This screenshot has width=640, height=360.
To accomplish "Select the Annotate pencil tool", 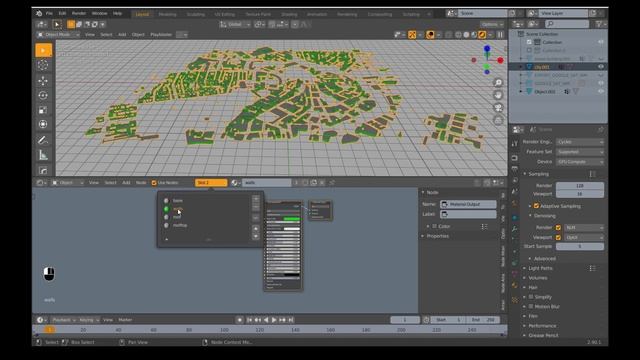I will (43, 140).
